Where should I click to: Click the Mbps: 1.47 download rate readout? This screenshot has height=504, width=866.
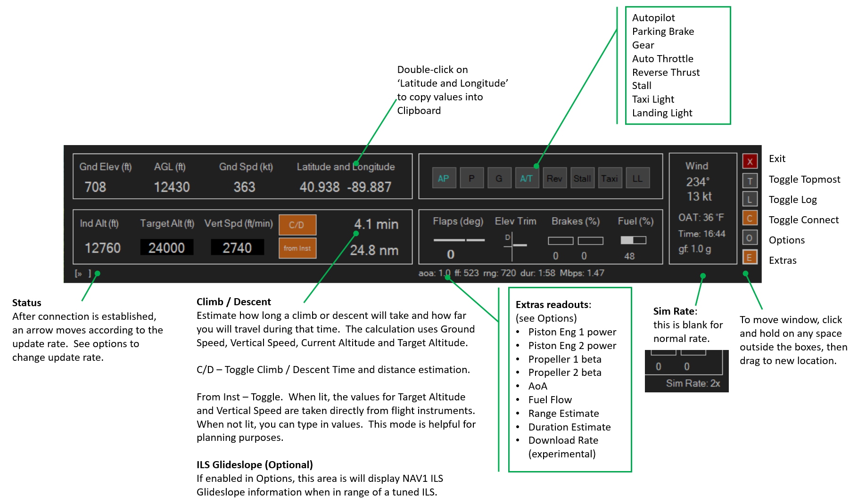[582, 273]
